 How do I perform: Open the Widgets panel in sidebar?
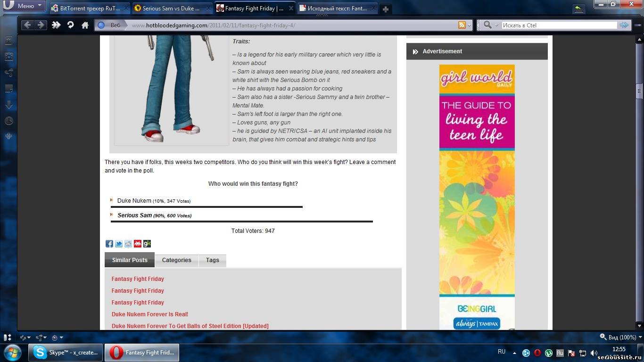(x=8, y=57)
